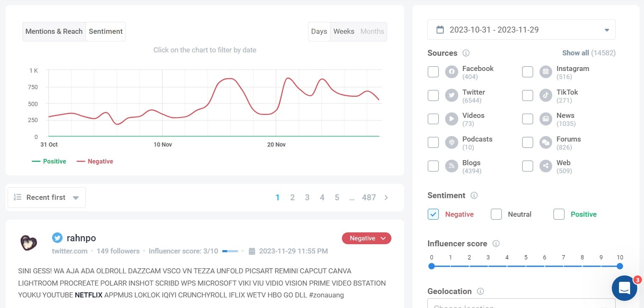This screenshot has width=644, height=308.
Task: Go to page 3 of results
Action: 307,197
